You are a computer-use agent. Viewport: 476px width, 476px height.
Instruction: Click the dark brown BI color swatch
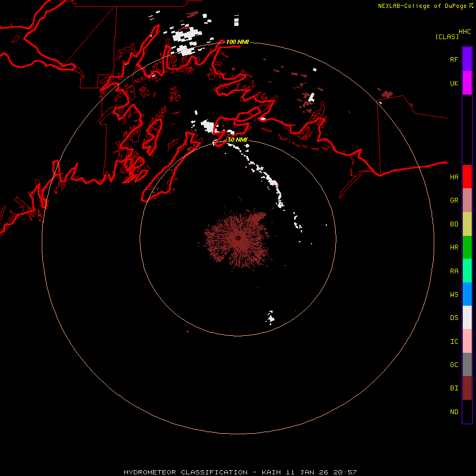click(467, 388)
